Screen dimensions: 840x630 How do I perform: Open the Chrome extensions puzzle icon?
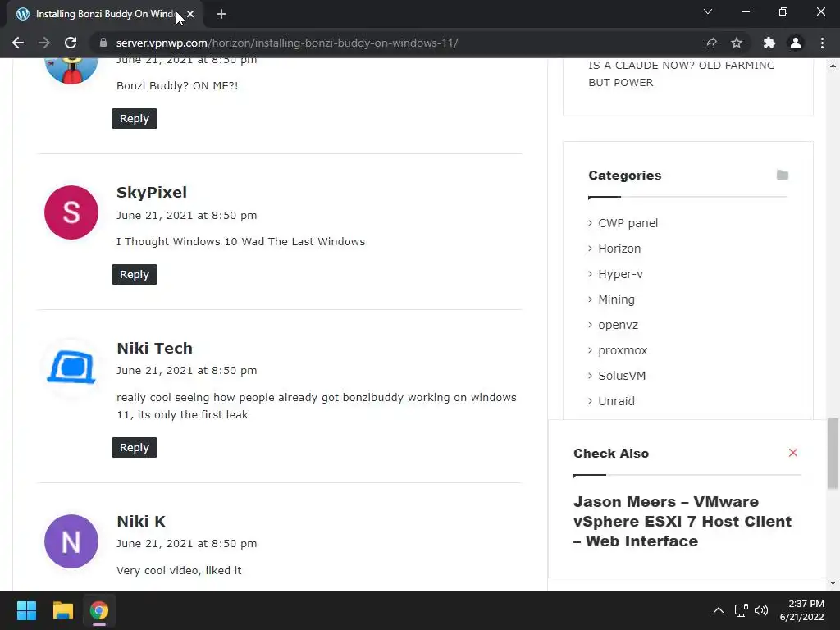click(x=769, y=43)
